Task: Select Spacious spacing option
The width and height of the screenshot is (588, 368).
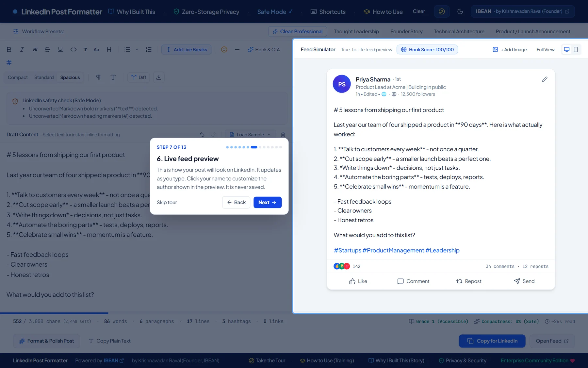Action: click(x=70, y=77)
